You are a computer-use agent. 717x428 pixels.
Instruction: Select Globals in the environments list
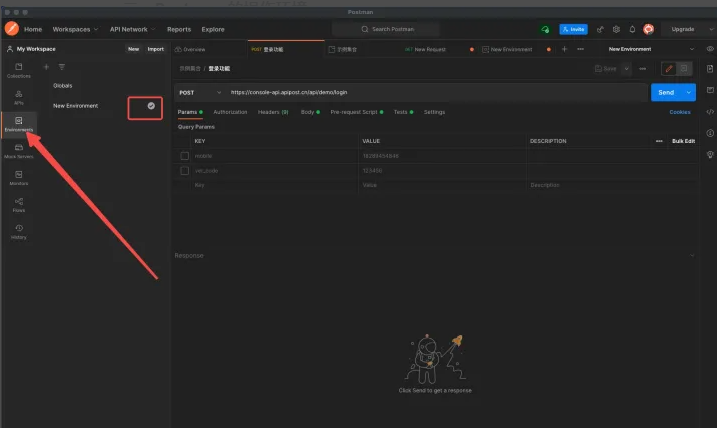[x=63, y=86]
